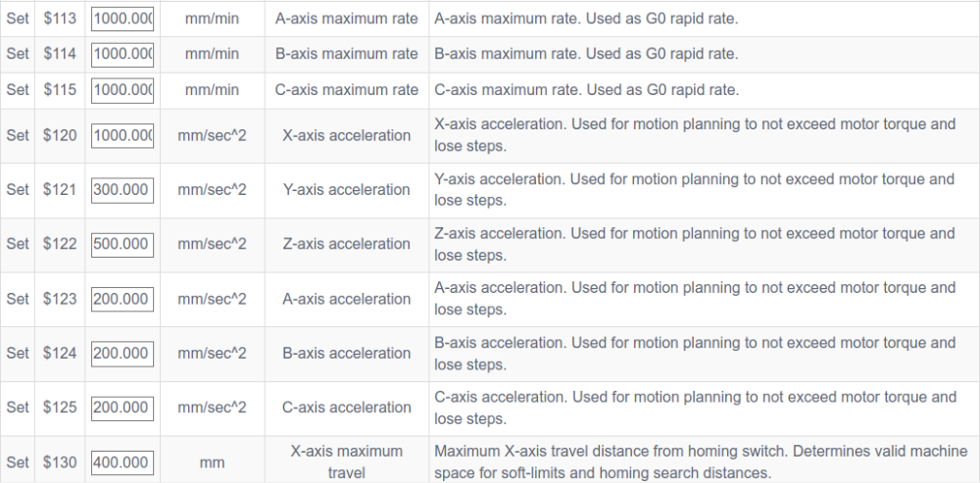Click the Z-axis acceleration 500.000 input
This screenshot has width=980, height=483.
(122, 244)
